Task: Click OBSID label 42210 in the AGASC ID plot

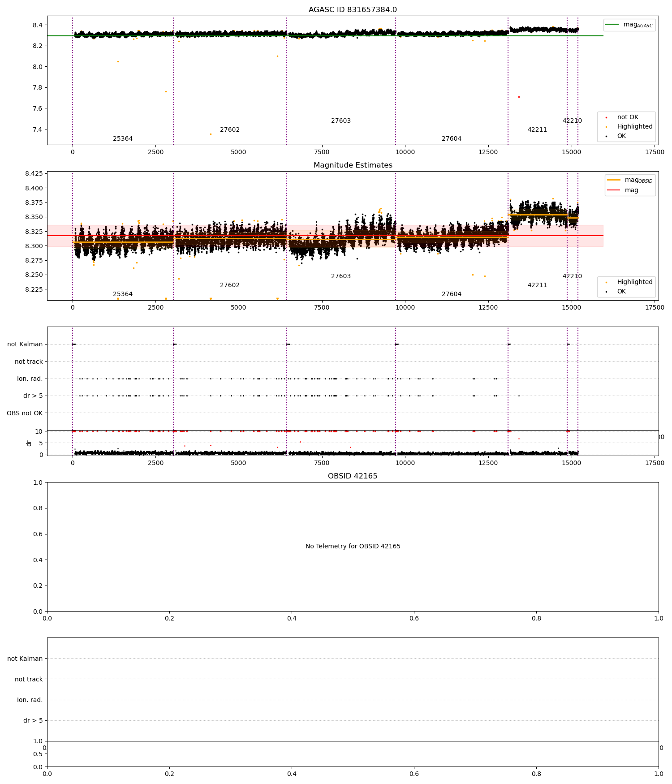Action: [572, 121]
